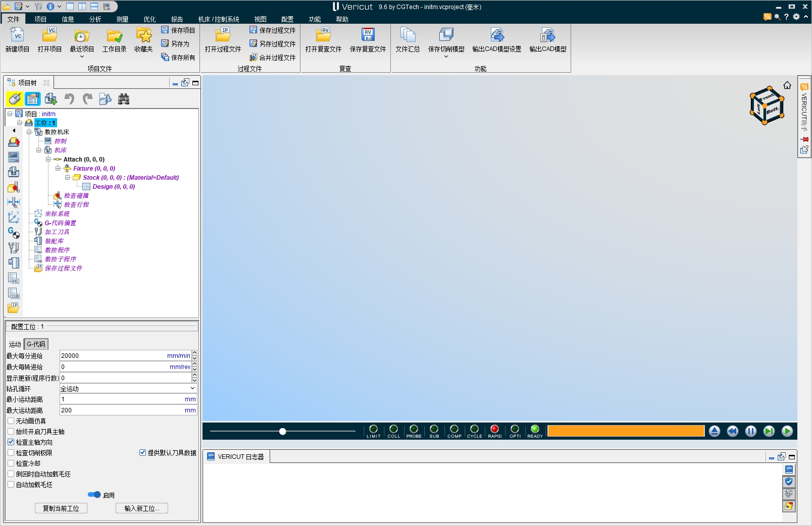Click 打开过程文件 folder icon
Viewport: 812px width, 526px height.
tap(223, 35)
